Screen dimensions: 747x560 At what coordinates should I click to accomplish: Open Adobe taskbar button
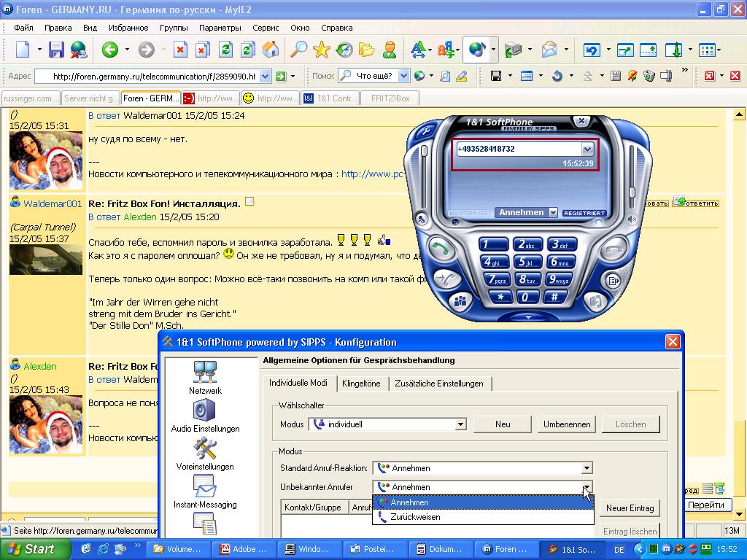point(244,549)
